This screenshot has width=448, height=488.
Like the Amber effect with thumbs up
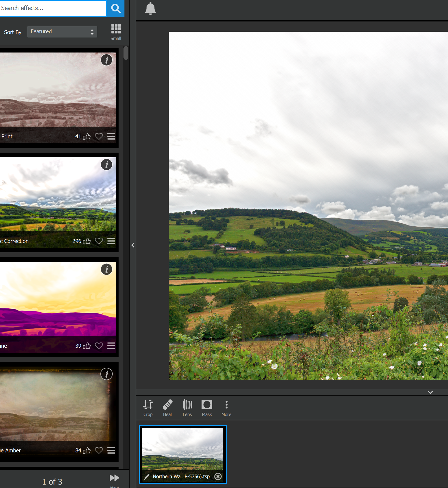[x=87, y=450]
